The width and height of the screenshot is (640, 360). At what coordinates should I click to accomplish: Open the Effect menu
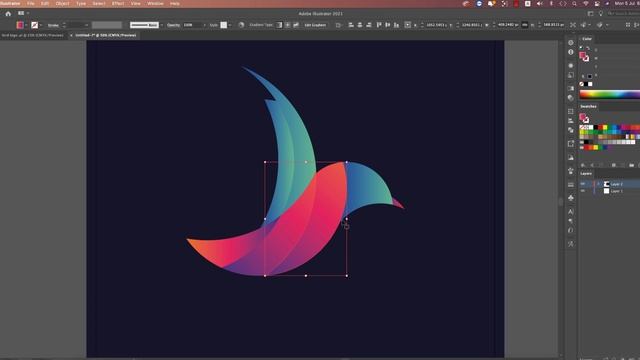coord(118,3)
